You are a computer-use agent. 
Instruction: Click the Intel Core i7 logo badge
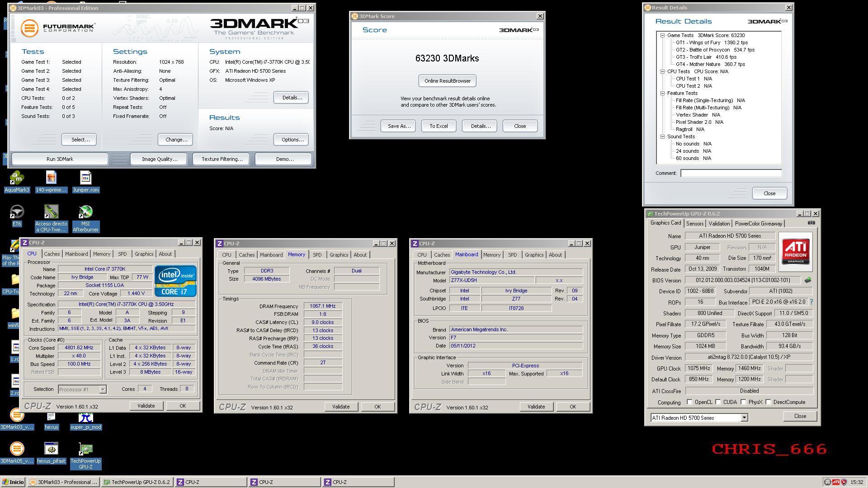coord(175,281)
